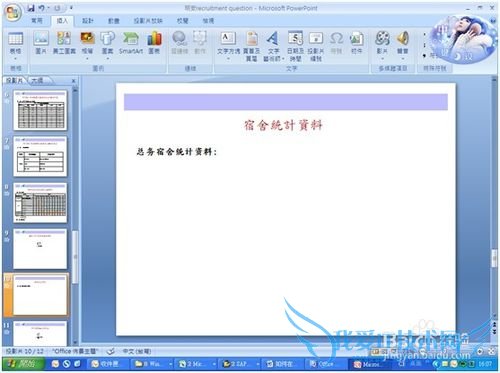This screenshot has height=373, width=500.
Task: Insert Date and Time (日期及時間)
Action: [x=295, y=46]
